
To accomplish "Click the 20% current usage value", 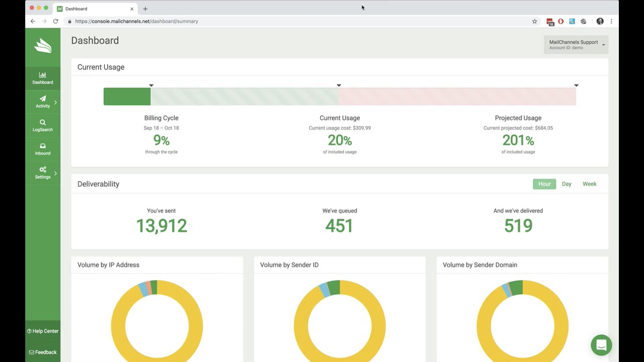I will pyautogui.click(x=340, y=141).
